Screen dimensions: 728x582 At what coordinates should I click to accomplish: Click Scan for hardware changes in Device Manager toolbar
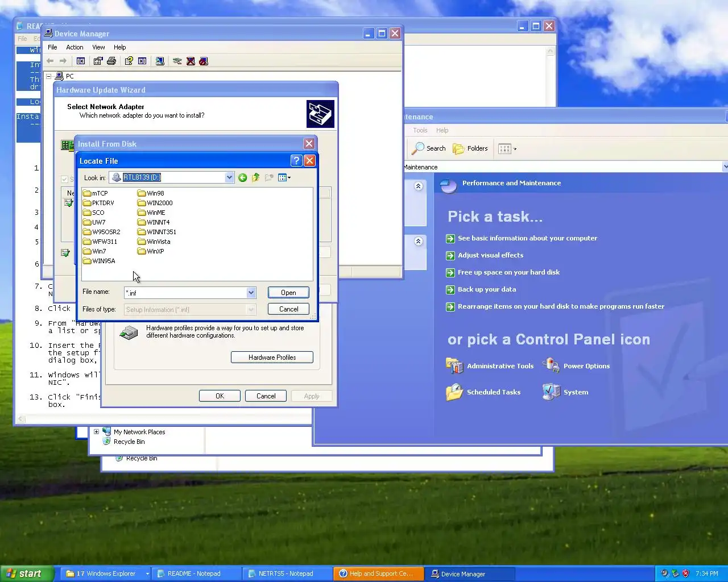pyautogui.click(x=160, y=61)
